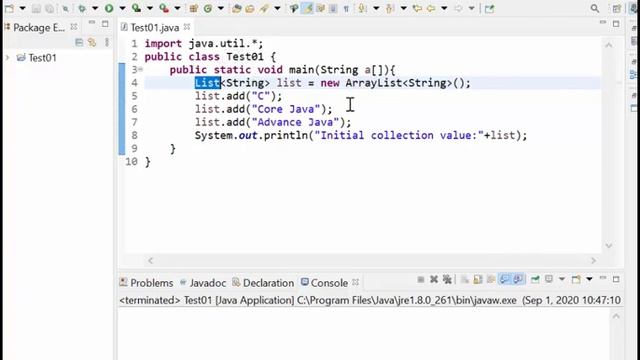Open dropdown arrow next to External Tools
The image size is (640, 360).
[x=178, y=8]
